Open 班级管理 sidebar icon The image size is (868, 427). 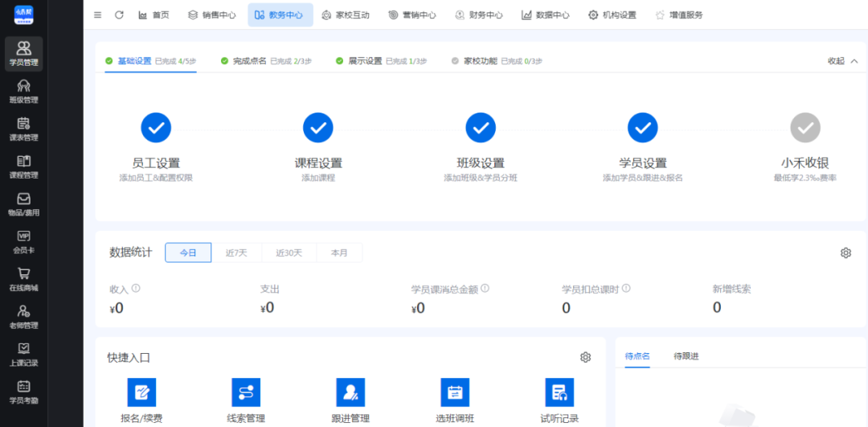pyautogui.click(x=23, y=91)
